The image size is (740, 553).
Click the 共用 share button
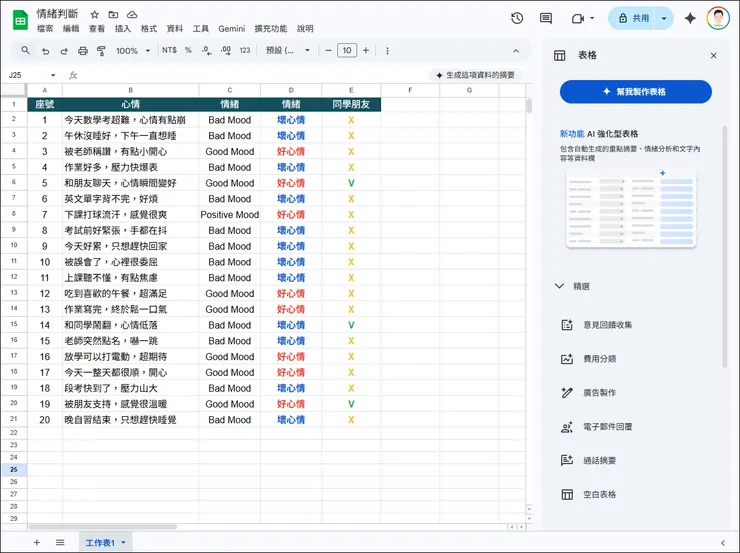[x=632, y=18]
